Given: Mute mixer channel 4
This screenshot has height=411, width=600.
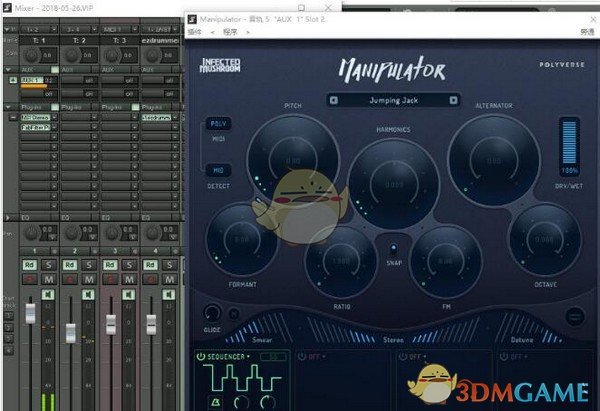Looking at the screenshot, I should pos(170,279).
